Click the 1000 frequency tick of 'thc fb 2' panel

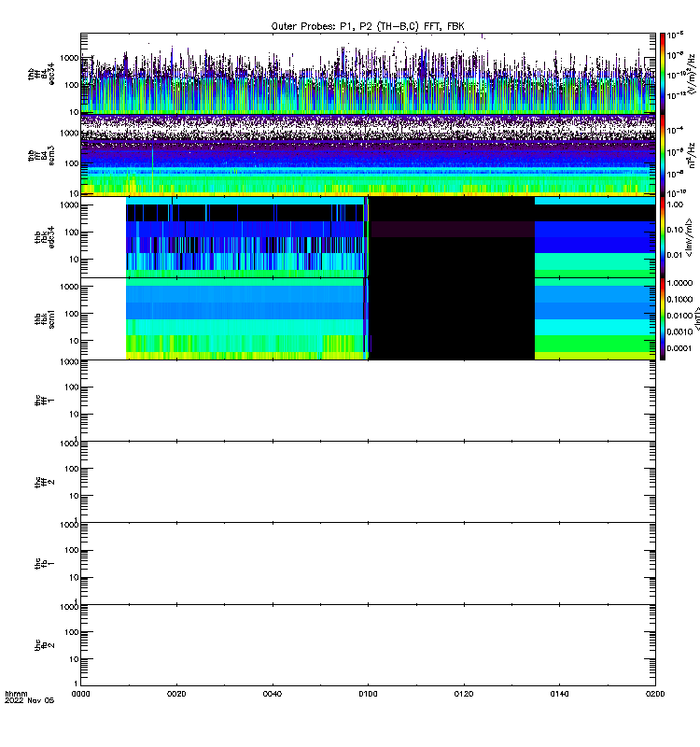pyautogui.click(x=69, y=607)
